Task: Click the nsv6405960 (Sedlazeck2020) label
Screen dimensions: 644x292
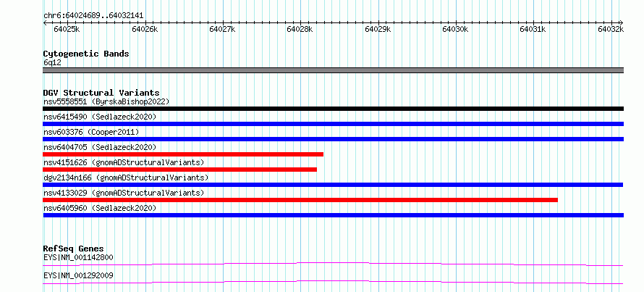Action: [100, 208]
